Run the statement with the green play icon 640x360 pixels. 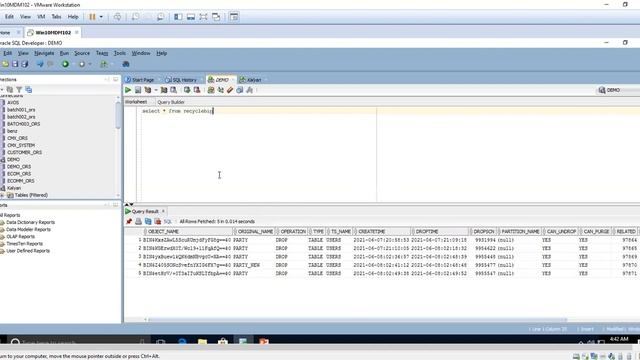pyautogui.click(x=128, y=90)
